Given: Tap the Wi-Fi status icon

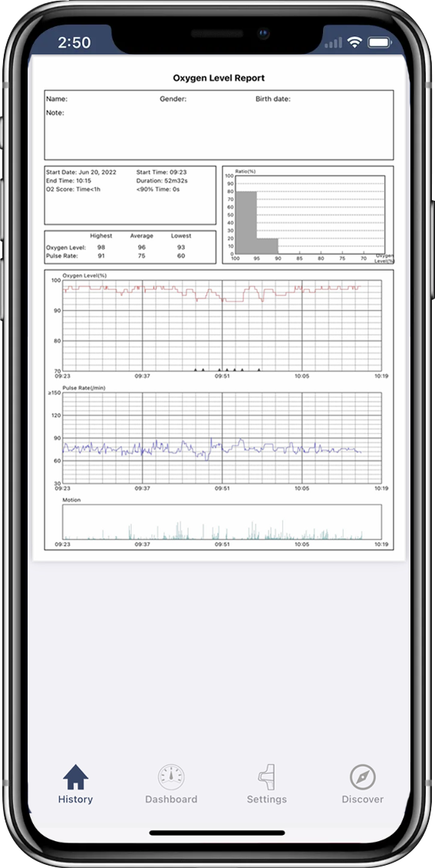Looking at the screenshot, I should click(x=353, y=43).
